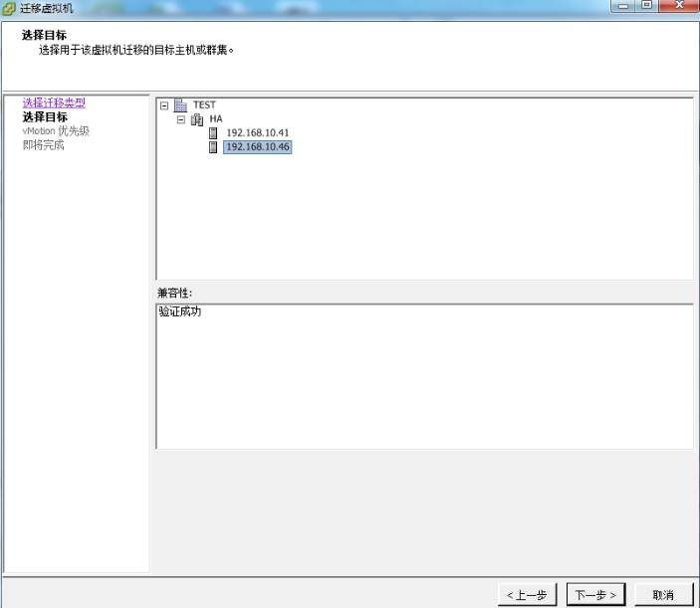Viewport: 700px width, 608px height.
Task: Click the host icon beside 192.168.10.41
Action: coord(212,132)
